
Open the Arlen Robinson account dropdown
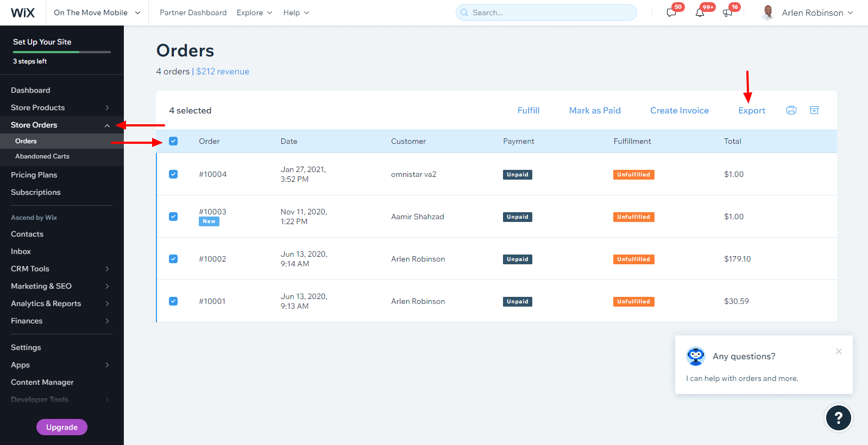click(x=817, y=12)
